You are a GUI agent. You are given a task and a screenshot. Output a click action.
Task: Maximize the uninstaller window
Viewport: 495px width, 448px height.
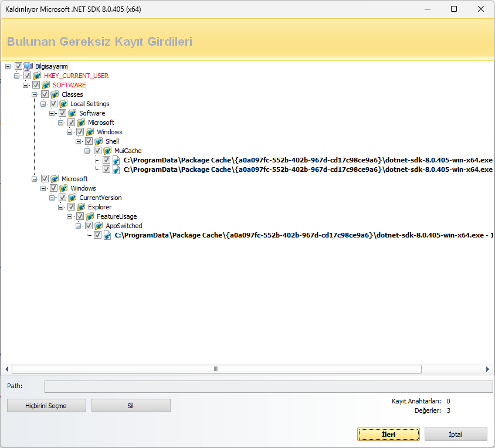tap(454, 9)
